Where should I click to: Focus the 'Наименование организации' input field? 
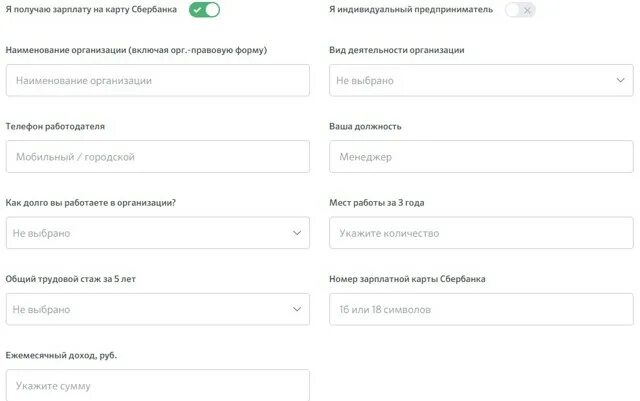point(158,80)
